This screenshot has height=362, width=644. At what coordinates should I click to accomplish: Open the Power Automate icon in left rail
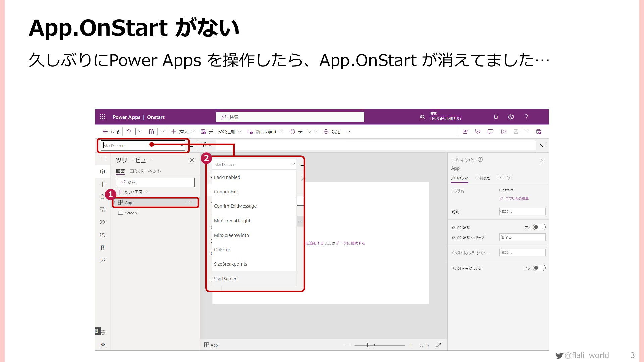coord(103,222)
